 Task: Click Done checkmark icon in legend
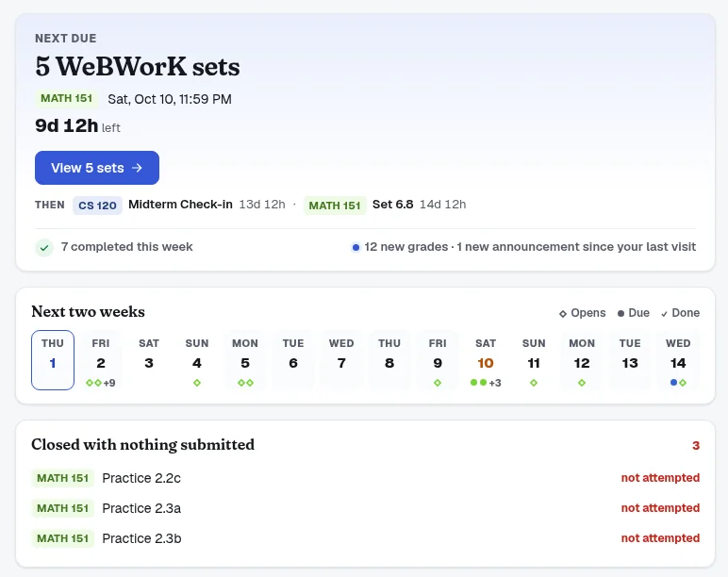pos(665,314)
